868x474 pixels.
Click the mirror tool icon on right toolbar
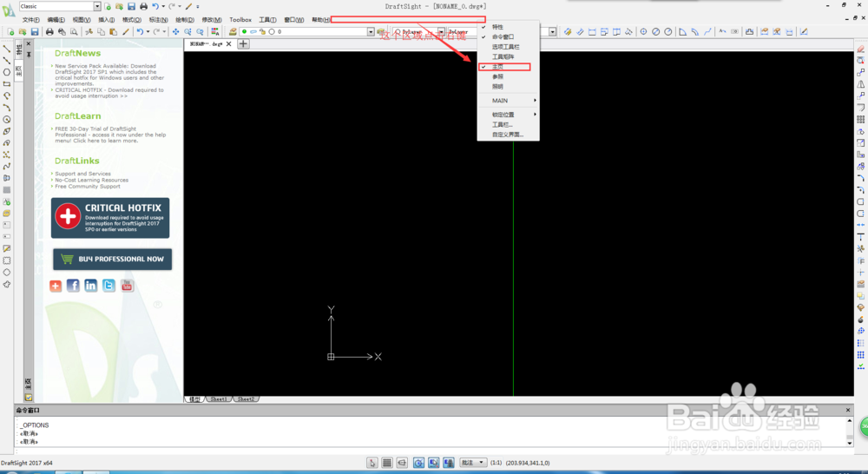[x=861, y=84]
